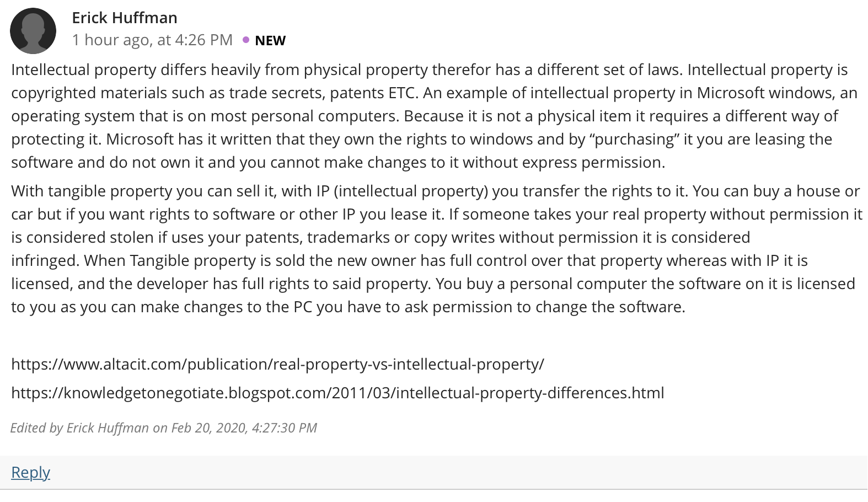Image resolution: width=868 pixels, height=502 pixels.
Task: Reply to Erick Huffman's post
Action: click(30, 472)
